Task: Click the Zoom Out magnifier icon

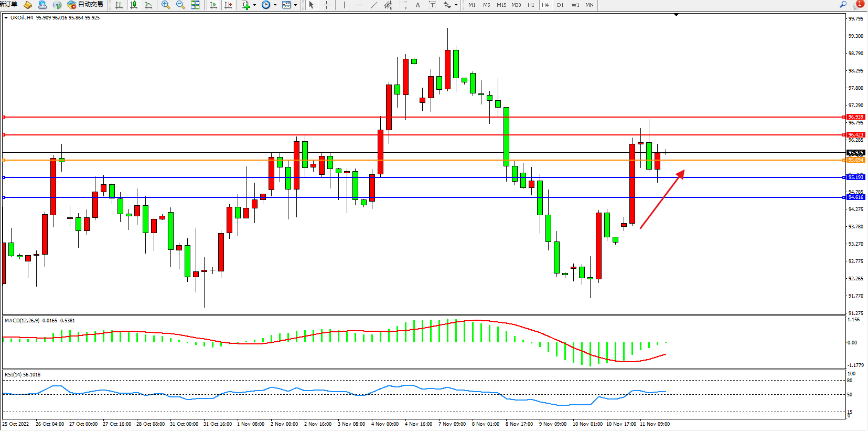Action: point(180,5)
